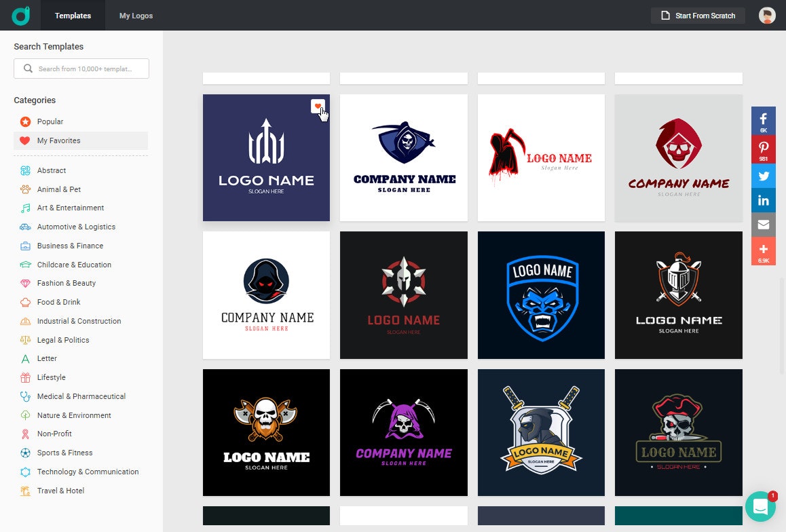Select the knight helmet crossed swords template

[x=679, y=295]
